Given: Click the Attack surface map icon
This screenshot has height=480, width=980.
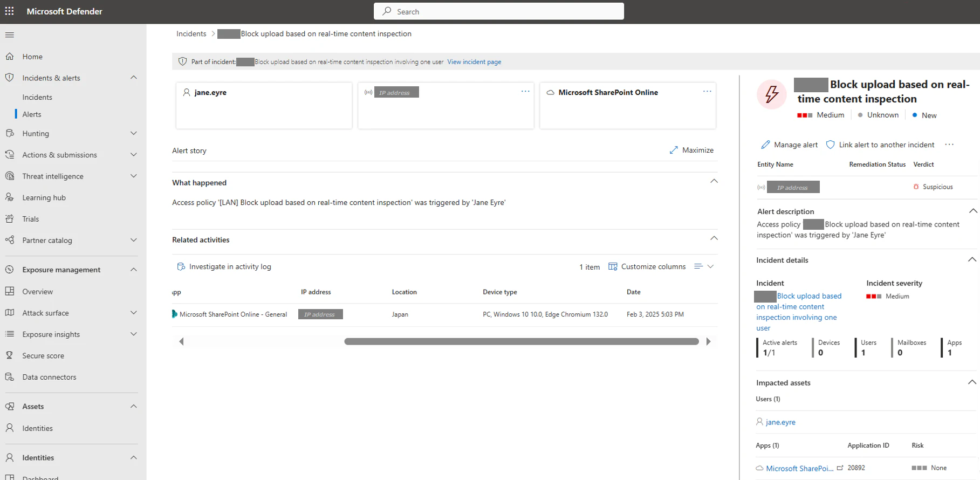Looking at the screenshot, I should (x=9, y=313).
